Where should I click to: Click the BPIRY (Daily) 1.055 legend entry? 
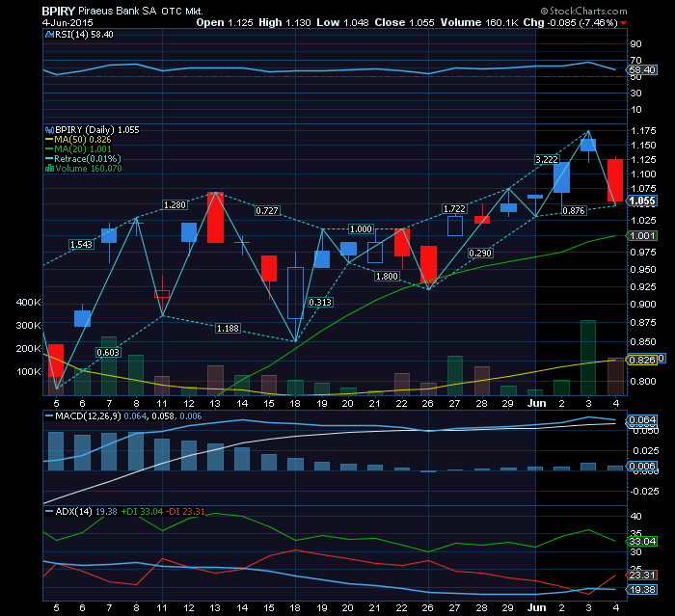pyautogui.click(x=96, y=129)
